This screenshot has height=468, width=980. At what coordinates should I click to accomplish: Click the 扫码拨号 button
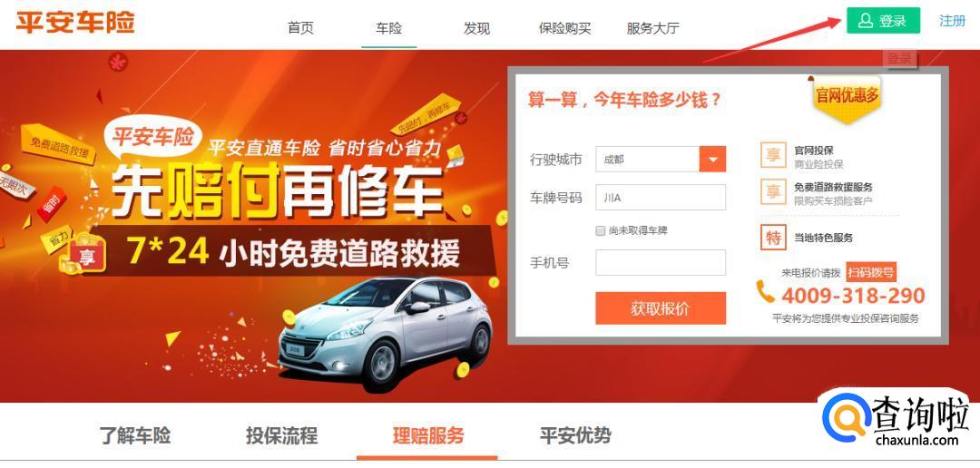871,272
